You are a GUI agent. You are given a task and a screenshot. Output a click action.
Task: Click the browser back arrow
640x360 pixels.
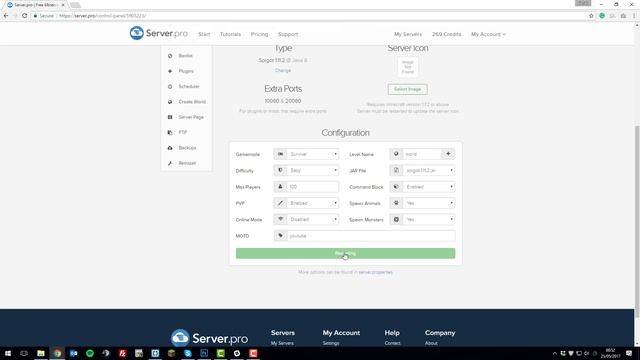(x=6, y=16)
